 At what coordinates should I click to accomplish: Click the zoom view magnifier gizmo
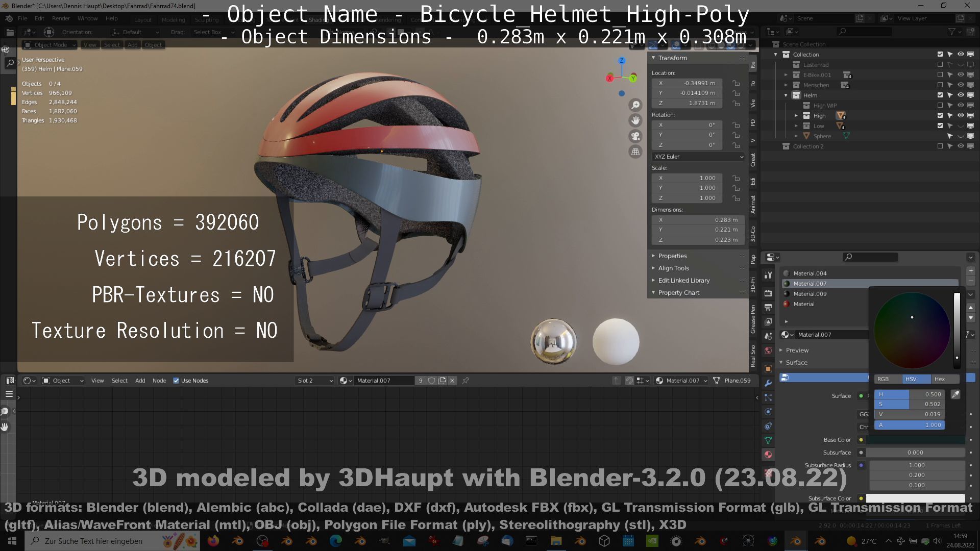635,105
